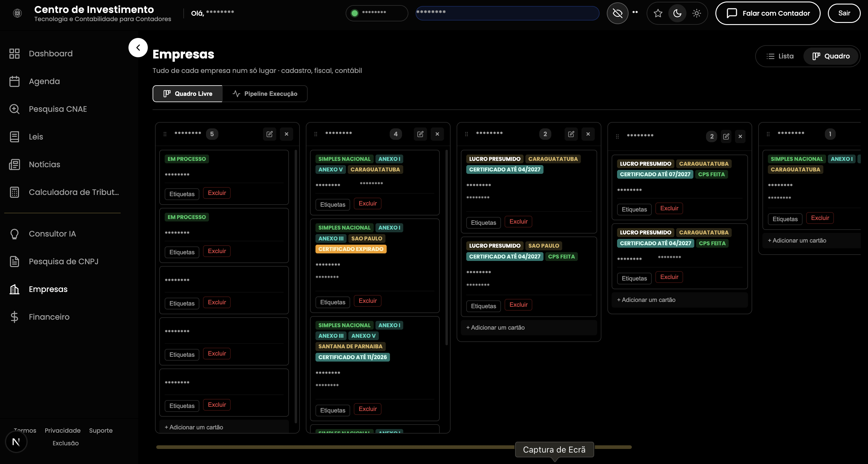Remove the column with count 4
The image size is (868, 464).
[437, 134]
